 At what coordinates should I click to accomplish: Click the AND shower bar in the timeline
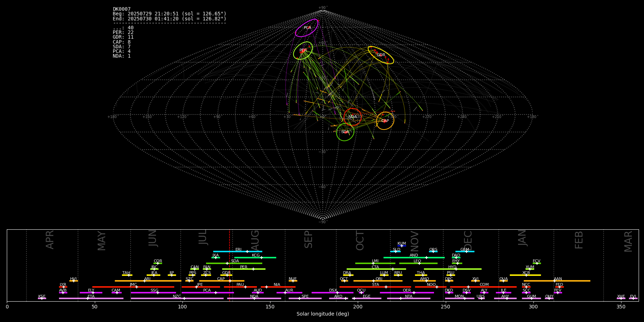pos(414,257)
